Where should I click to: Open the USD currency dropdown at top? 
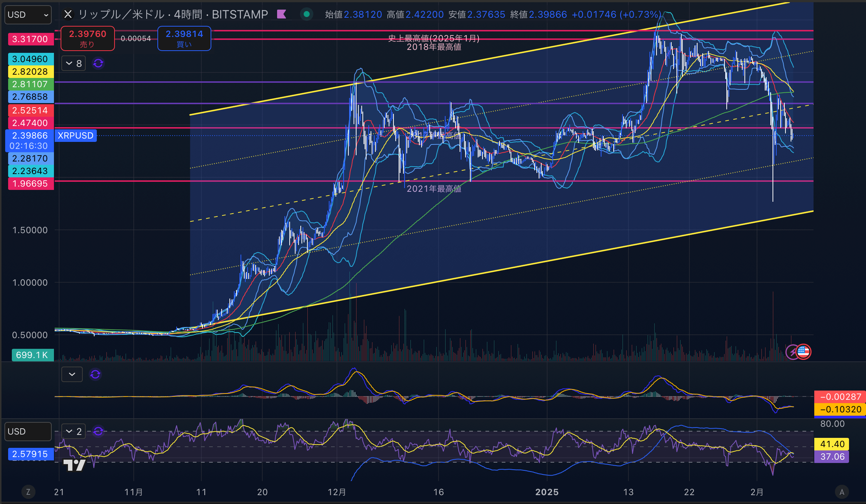click(28, 15)
